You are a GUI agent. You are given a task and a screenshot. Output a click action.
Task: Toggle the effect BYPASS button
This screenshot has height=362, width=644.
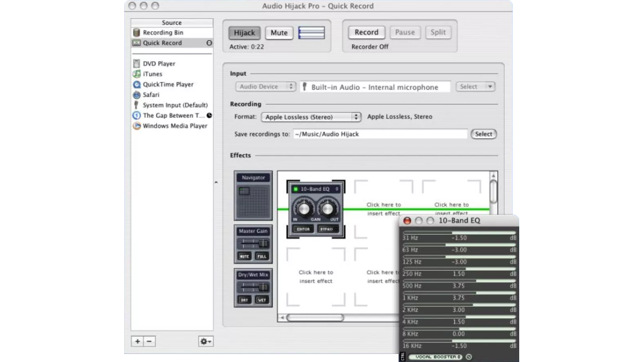(x=328, y=229)
